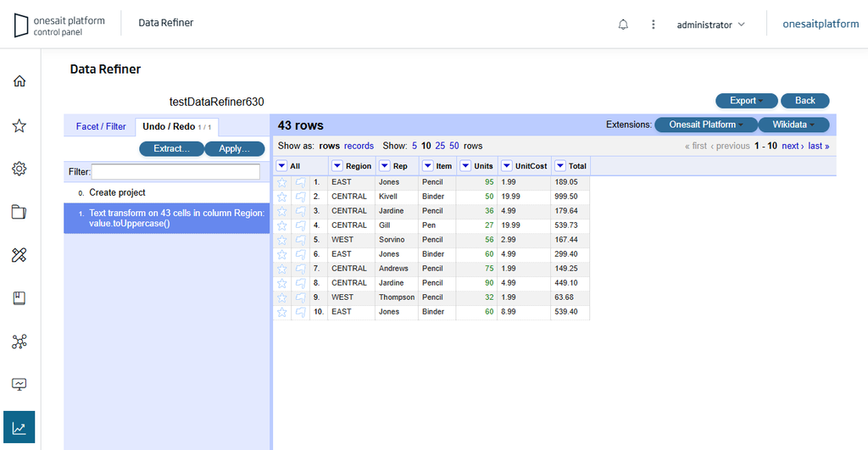Open the administrator user dropdown
Screen dimensions: 868x450
[x=710, y=25]
